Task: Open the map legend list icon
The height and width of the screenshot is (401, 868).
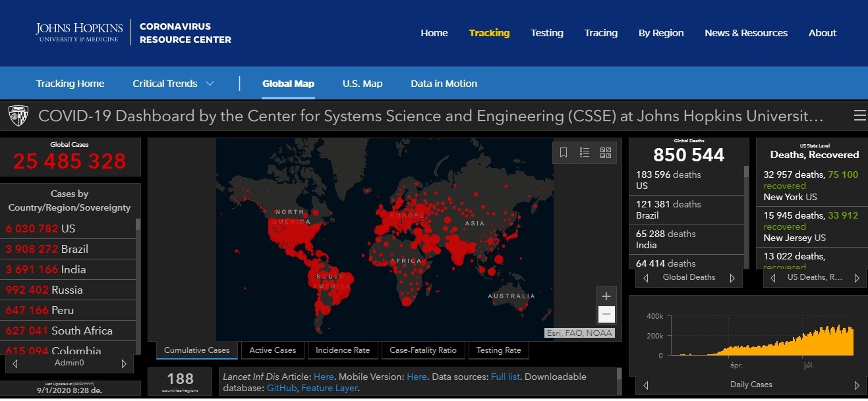Action: (585, 153)
